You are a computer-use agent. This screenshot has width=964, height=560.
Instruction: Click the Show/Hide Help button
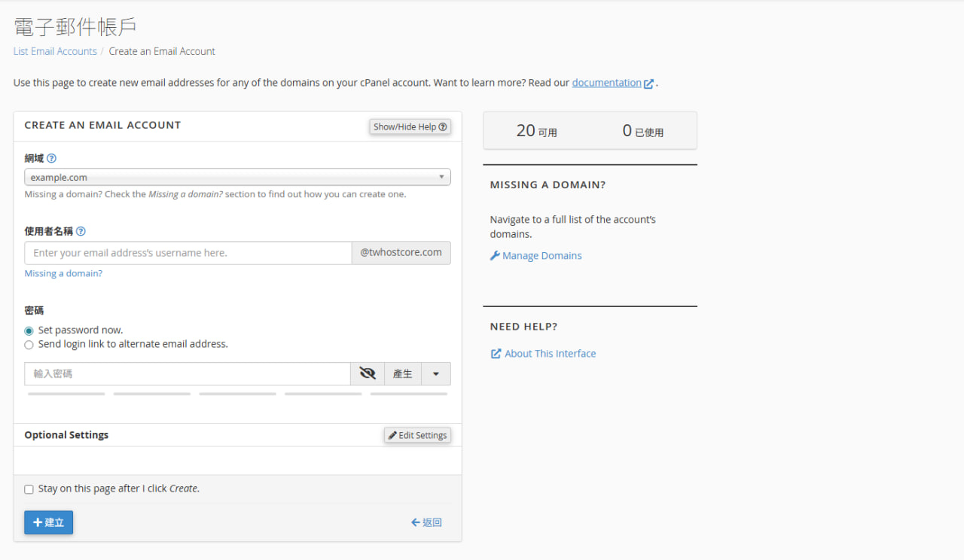tap(410, 126)
